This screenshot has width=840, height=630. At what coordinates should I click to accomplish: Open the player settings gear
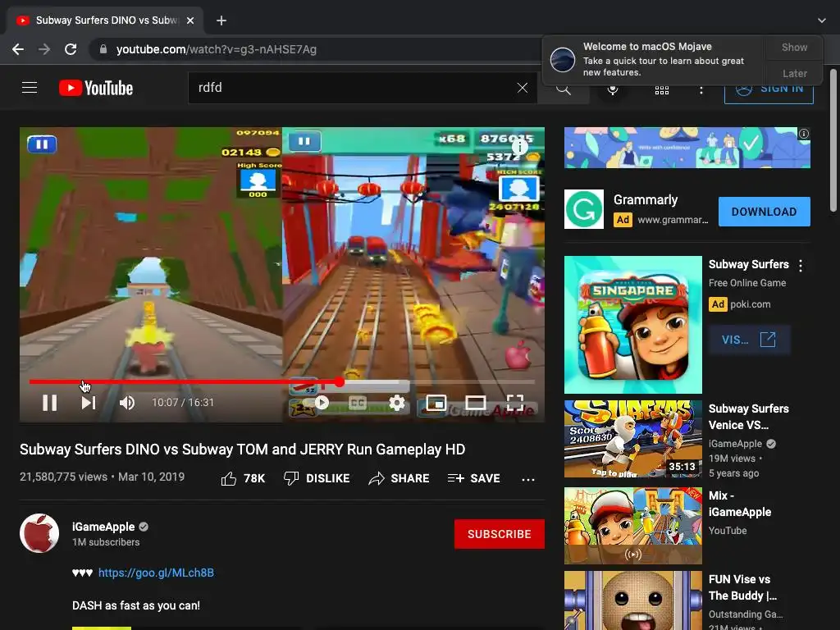click(396, 402)
